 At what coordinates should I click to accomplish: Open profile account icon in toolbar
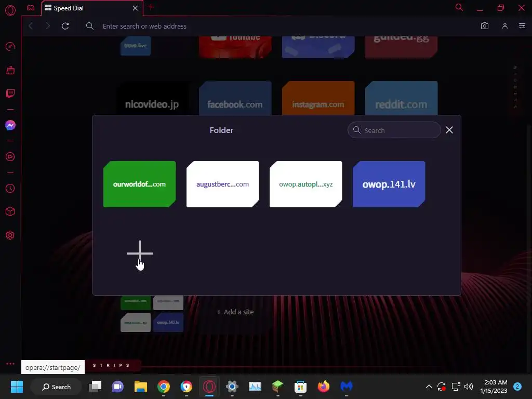[505, 26]
